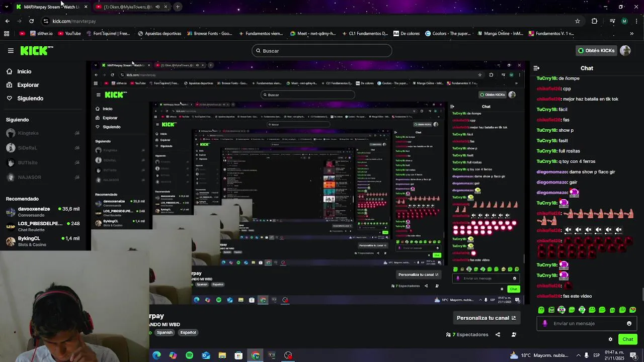Screen dimensions: 644x362
Task: Open Siguiendo in Kick sidebar
Action: click(x=30, y=99)
